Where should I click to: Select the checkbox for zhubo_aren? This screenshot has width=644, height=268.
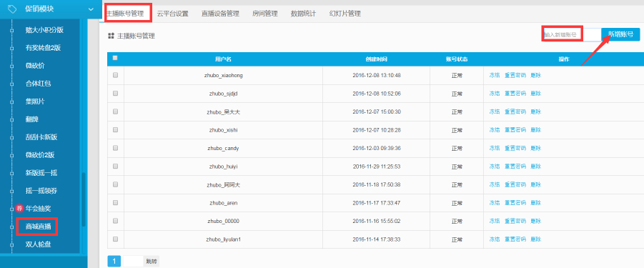pyautogui.click(x=115, y=202)
